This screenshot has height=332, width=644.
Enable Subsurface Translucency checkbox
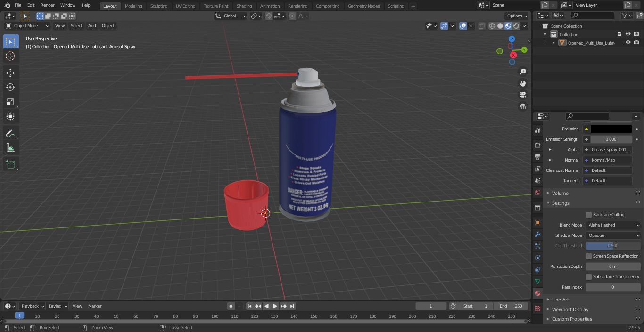pos(589,277)
